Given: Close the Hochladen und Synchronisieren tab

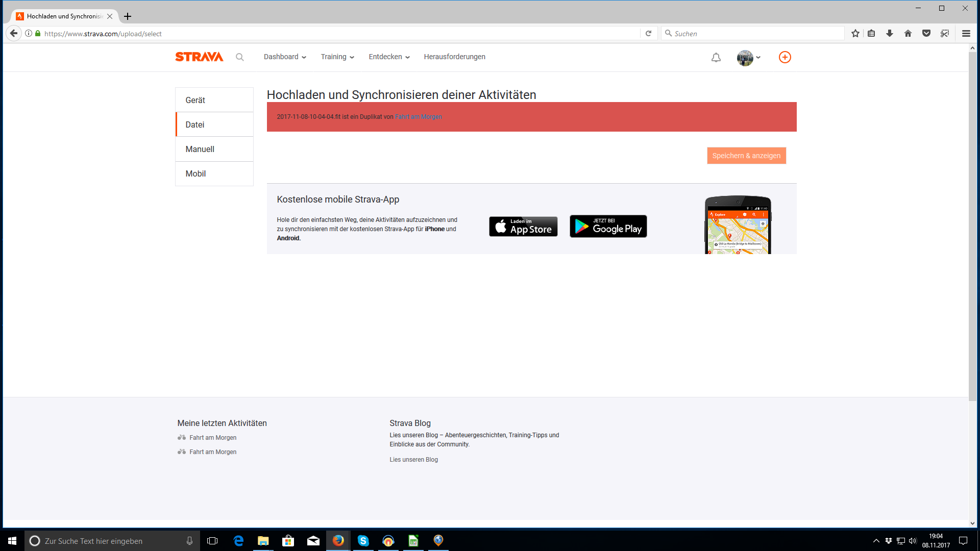Looking at the screenshot, I should (x=110, y=16).
